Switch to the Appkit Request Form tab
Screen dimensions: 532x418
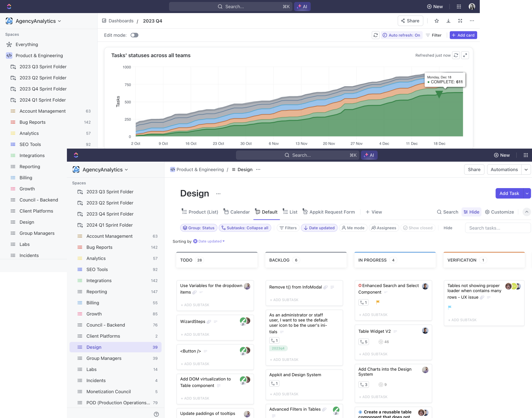pos(329,212)
